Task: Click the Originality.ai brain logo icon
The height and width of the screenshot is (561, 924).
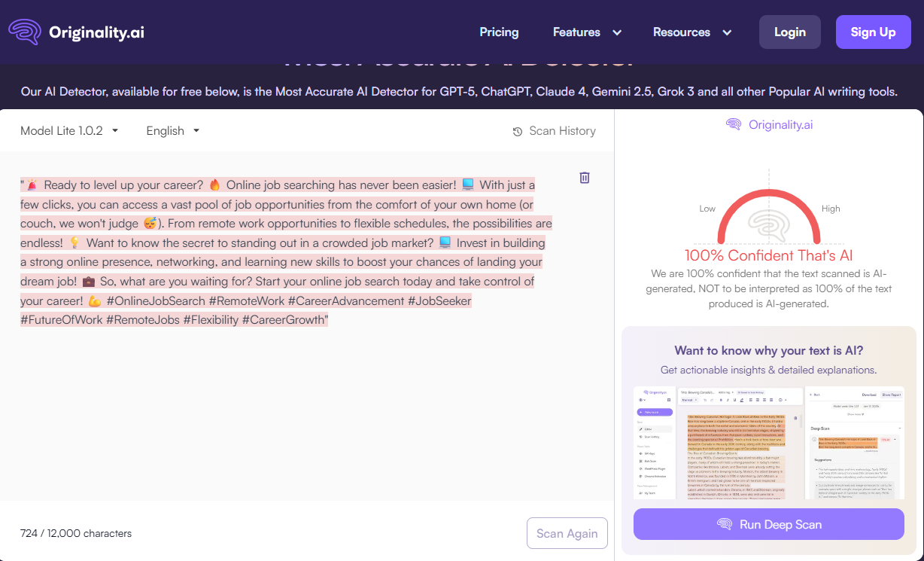Action: [25, 32]
